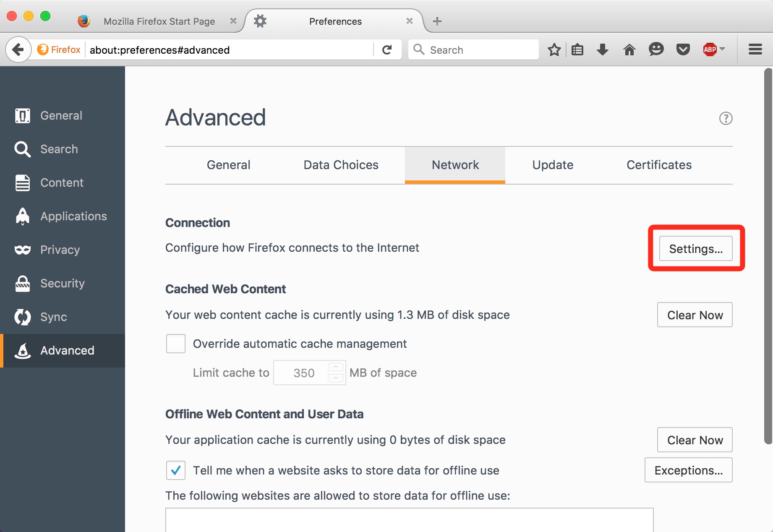The height and width of the screenshot is (532, 773).
Task: Open Search preferences in sidebar
Action: (63, 149)
